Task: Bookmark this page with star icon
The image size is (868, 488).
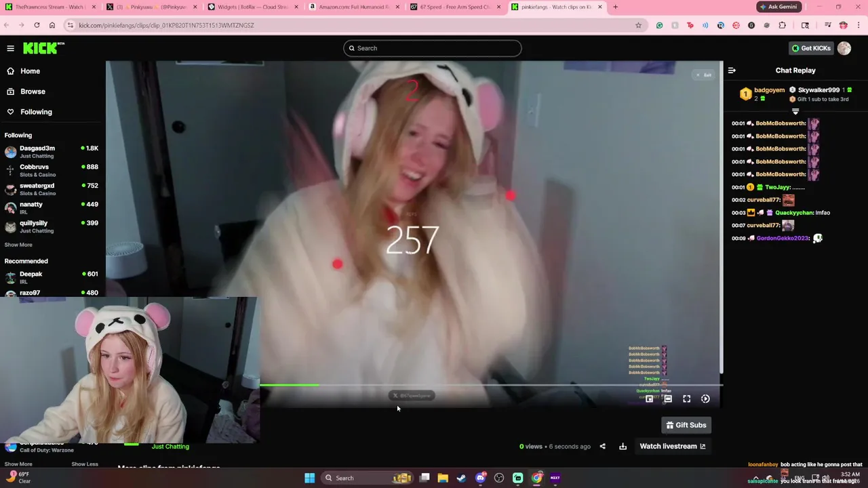Action: tap(638, 25)
